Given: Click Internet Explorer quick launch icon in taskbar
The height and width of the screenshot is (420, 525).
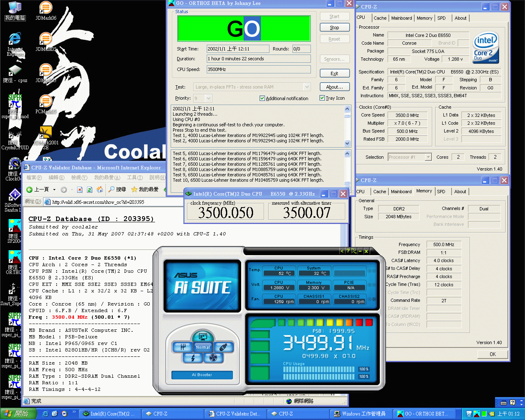Looking at the screenshot, I should pyautogui.click(x=46, y=414).
